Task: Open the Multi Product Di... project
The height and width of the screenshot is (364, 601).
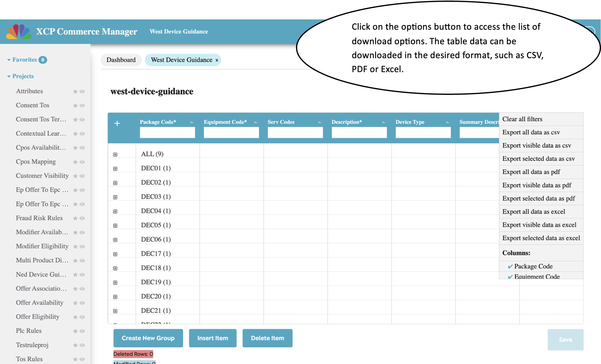Action: coord(42,260)
